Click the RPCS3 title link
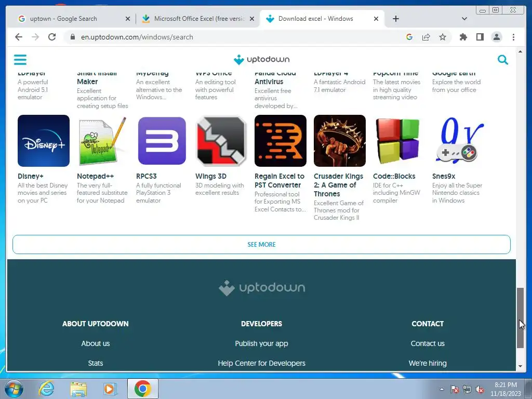 click(146, 176)
